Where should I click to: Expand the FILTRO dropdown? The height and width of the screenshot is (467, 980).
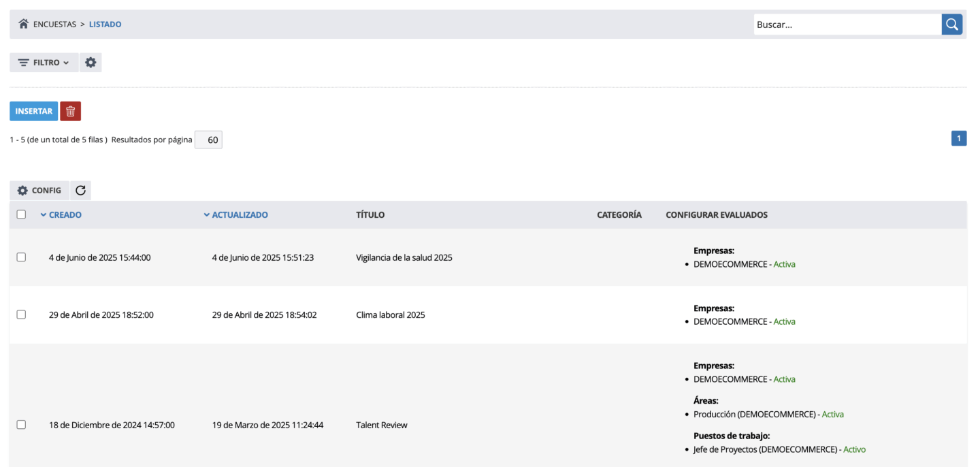[44, 63]
